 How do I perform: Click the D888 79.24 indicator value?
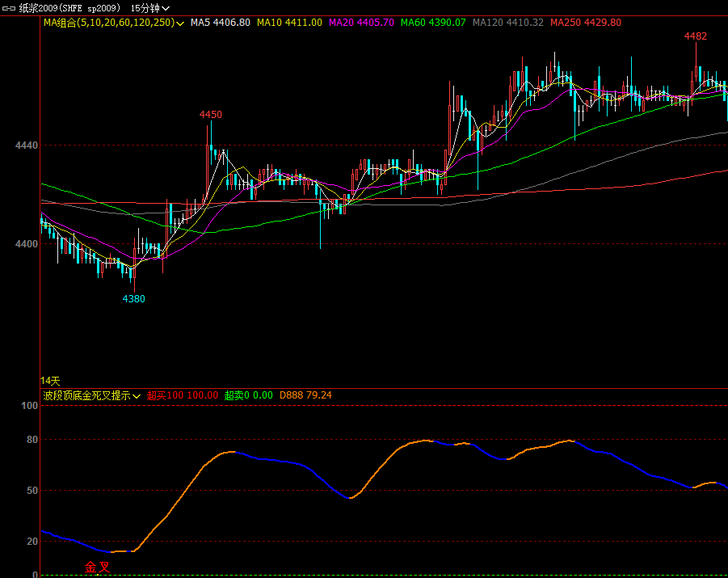tap(305, 395)
